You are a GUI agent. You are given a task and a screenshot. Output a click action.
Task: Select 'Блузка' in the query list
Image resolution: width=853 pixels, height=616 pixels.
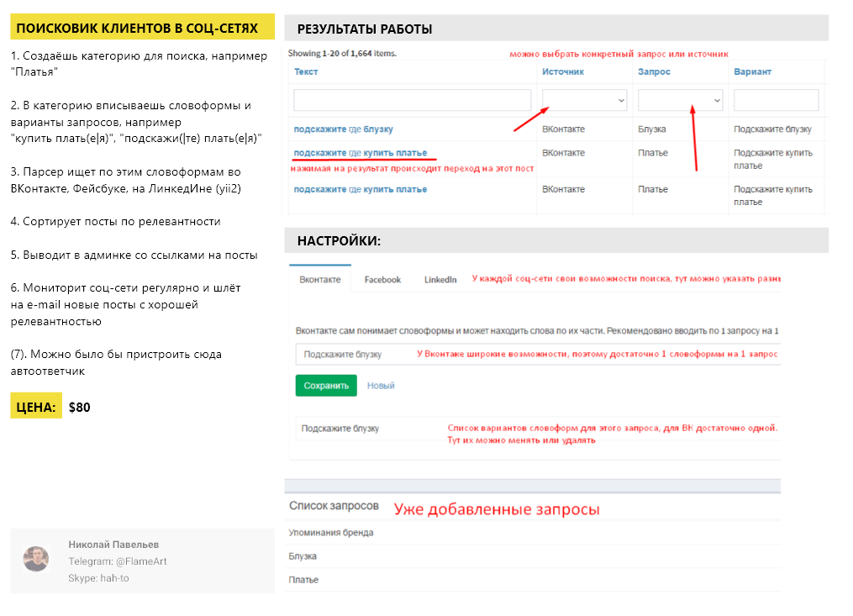pyautogui.click(x=303, y=556)
